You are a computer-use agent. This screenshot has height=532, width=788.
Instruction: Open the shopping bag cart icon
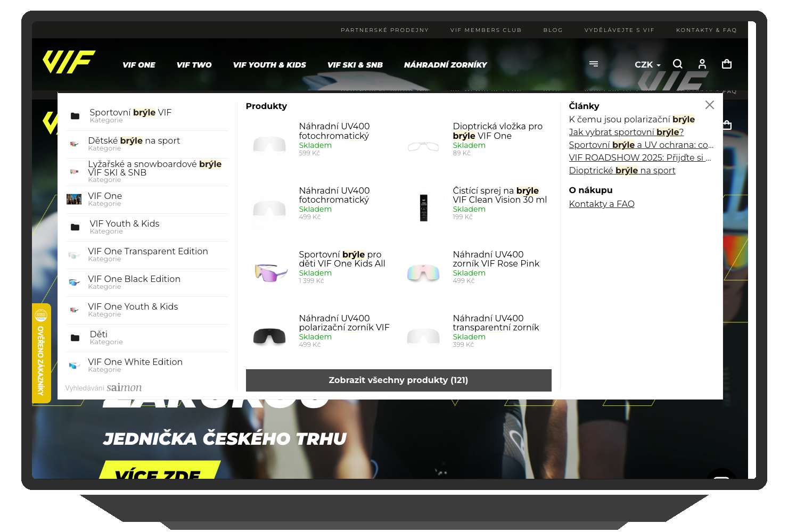click(x=726, y=64)
